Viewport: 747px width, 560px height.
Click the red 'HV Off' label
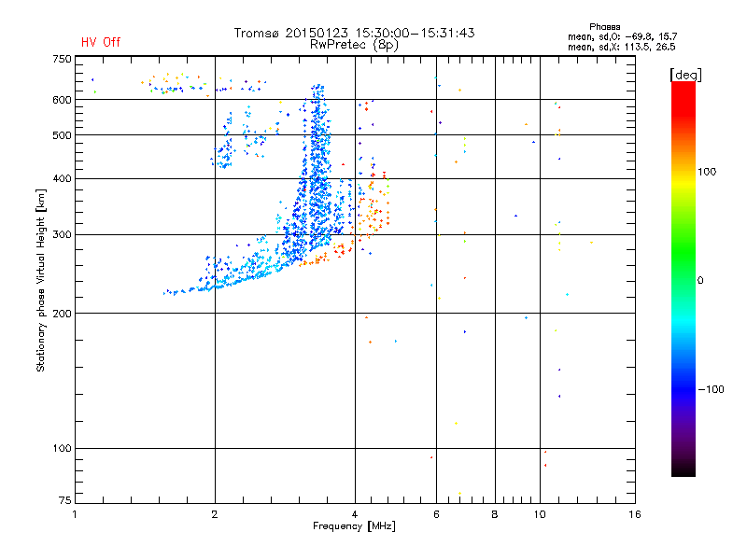(101, 42)
